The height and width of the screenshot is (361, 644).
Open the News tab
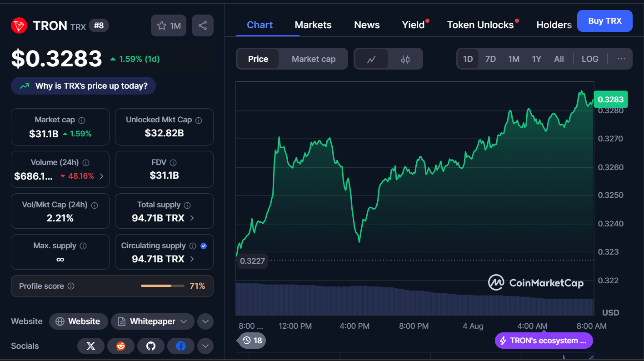[x=367, y=25]
